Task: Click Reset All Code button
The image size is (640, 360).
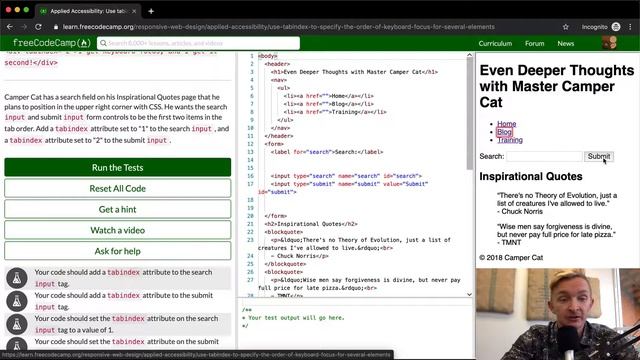Action: click(118, 188)
